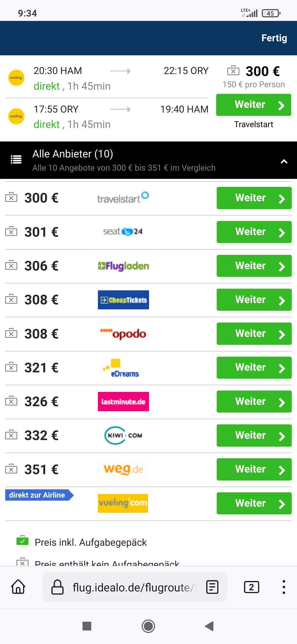Viewport: 297px width, 644px height.
Task: Click the Vueling airline logo on outbound flight
Action: point(16,78)
